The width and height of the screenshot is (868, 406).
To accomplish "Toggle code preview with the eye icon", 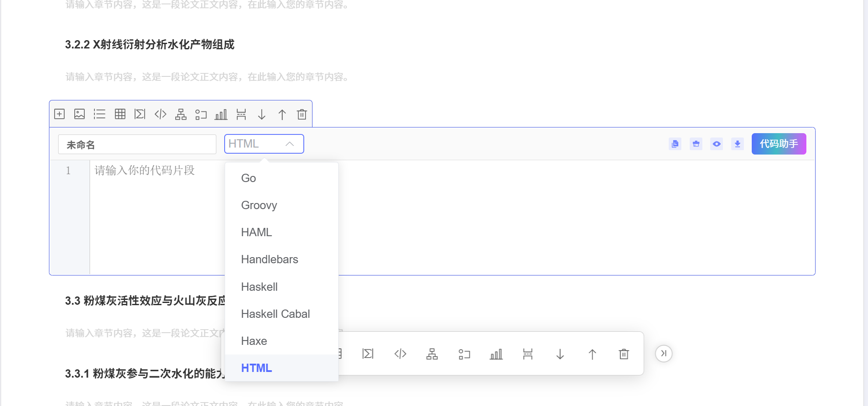I will click(x=716, y=144).
